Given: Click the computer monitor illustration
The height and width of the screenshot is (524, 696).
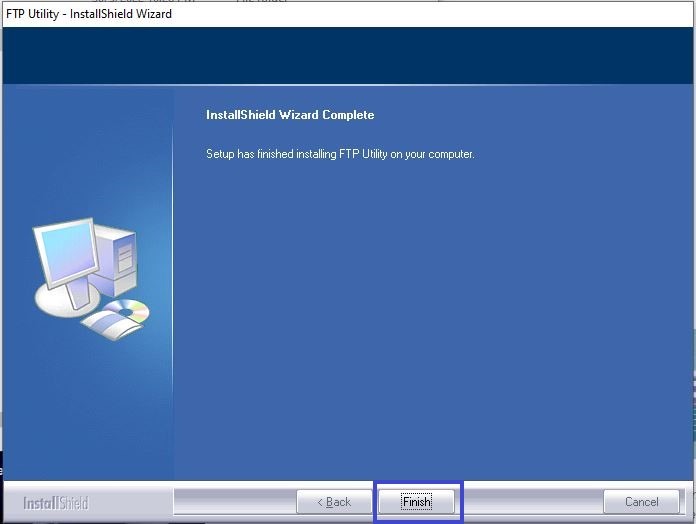Looking at the screenshot, I should tap(66, 256).
